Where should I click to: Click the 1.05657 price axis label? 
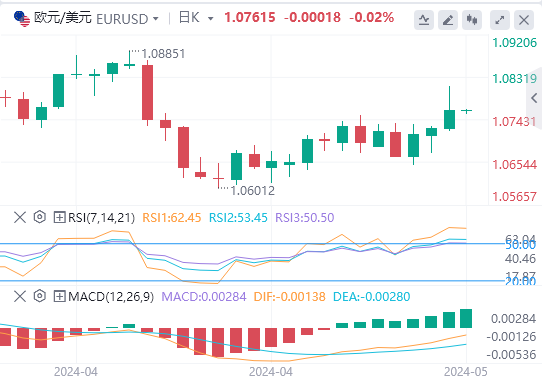[514, 197]
